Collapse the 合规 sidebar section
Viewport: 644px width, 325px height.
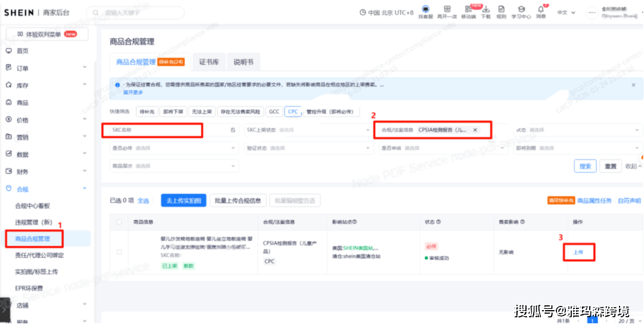coord(85,188)
